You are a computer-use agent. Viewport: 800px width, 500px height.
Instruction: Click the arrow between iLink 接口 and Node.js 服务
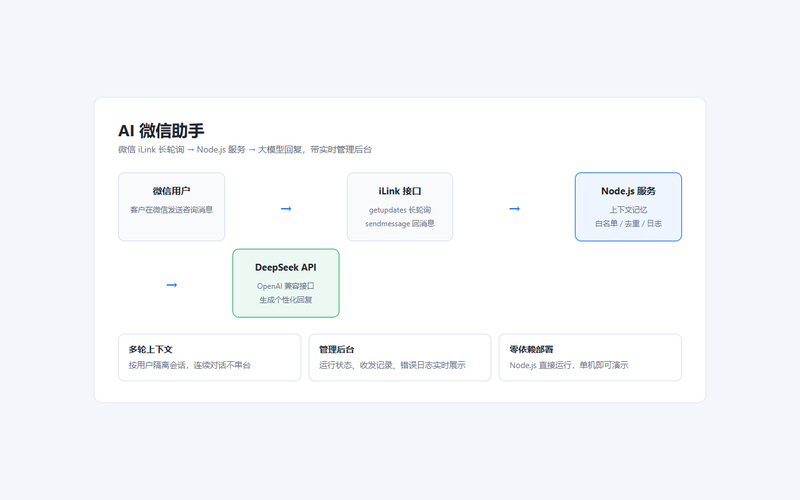tap(514, 209)
